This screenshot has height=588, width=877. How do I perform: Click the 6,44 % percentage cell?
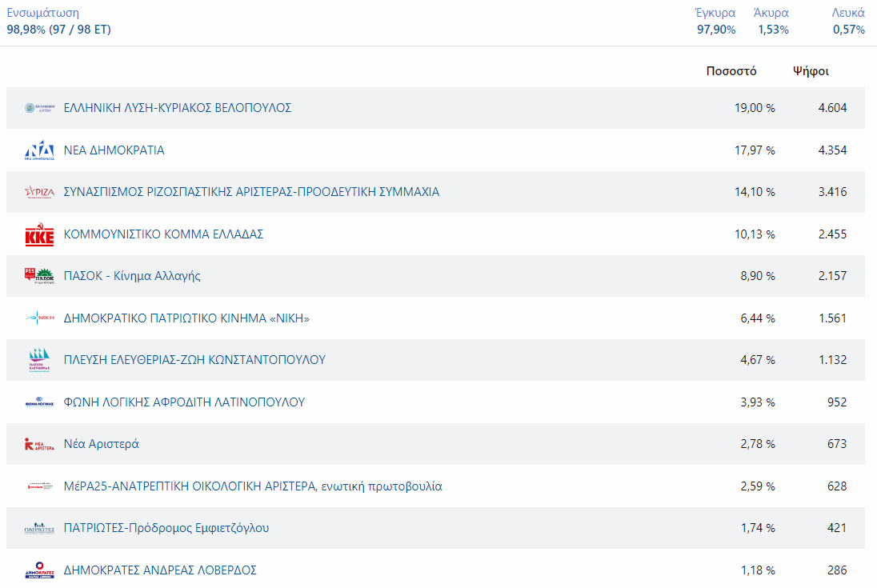pos(758,318)
